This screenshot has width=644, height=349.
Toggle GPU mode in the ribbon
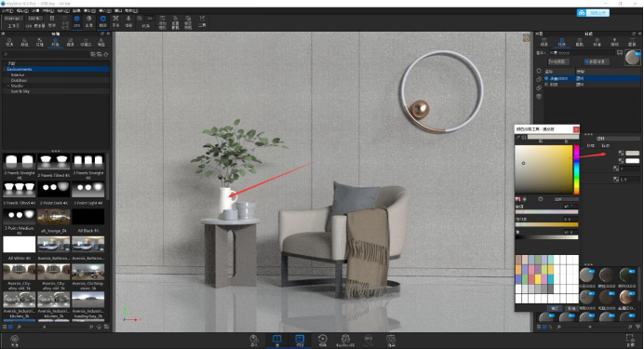(77, 21)
